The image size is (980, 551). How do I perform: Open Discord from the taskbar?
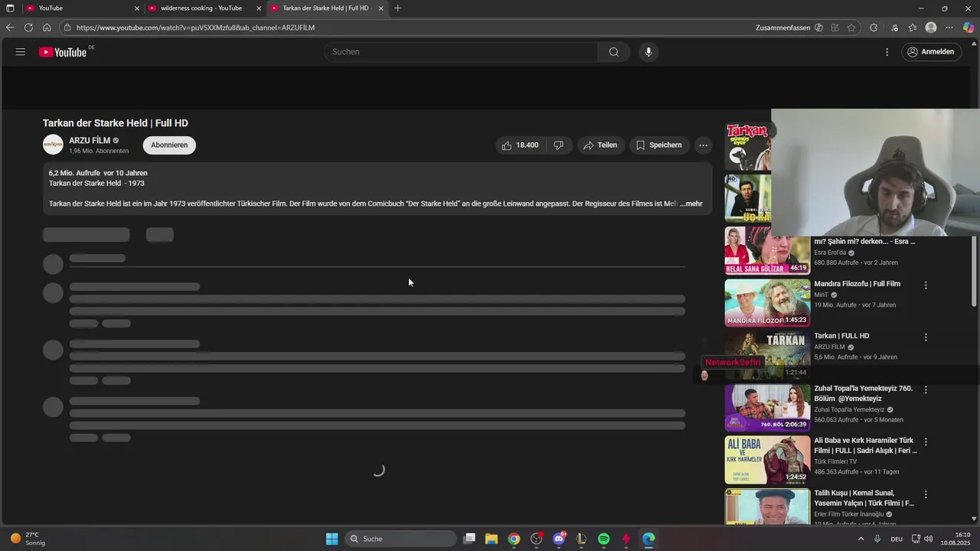559,539
